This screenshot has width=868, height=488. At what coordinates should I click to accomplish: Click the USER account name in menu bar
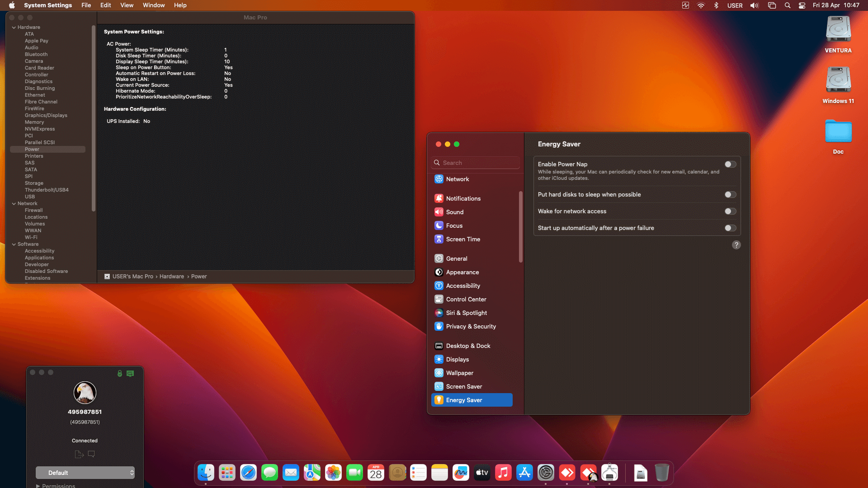(x=735, y=5)
